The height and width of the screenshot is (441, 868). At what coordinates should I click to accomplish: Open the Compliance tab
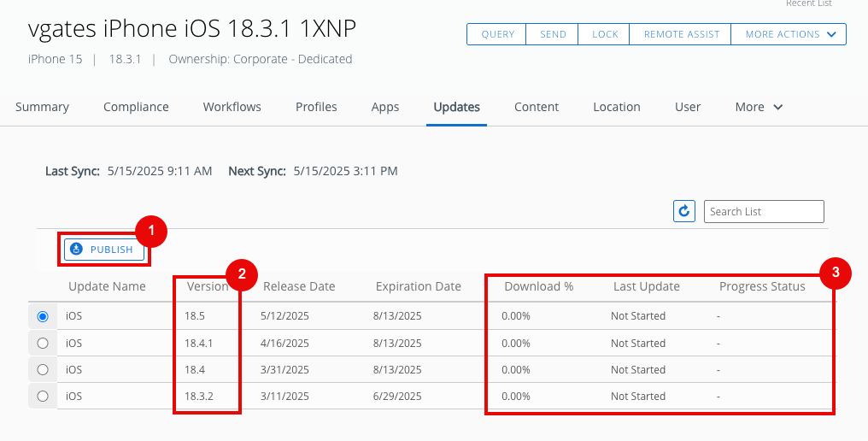coord(136,107)
